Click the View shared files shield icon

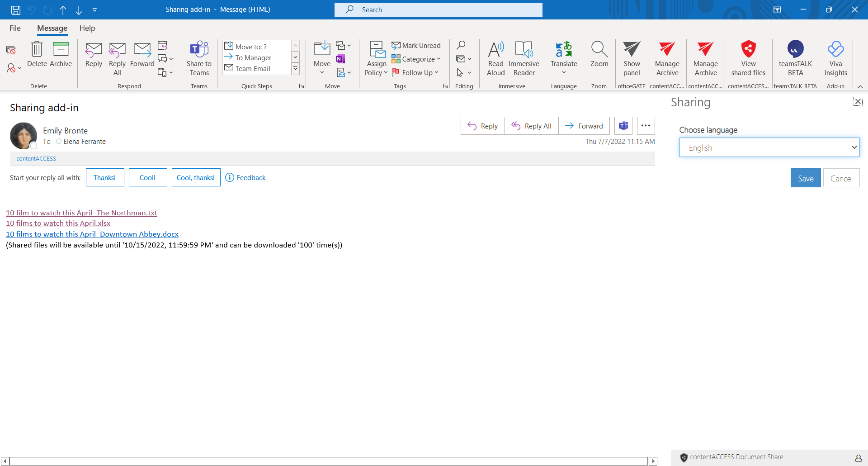[x=748, y=49]
